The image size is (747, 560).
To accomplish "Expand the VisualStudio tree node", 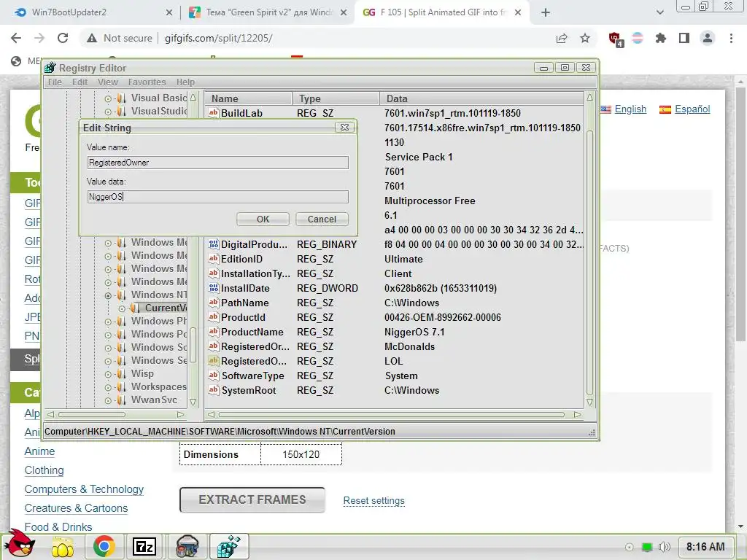I will [108, 112].
